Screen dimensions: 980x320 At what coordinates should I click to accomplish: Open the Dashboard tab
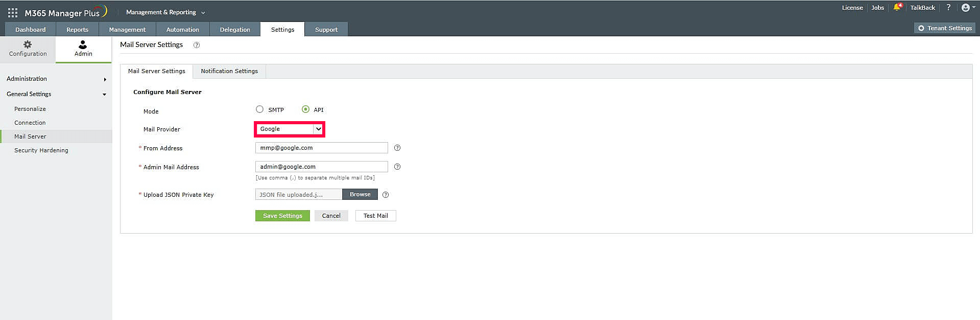tap(30, 29)
